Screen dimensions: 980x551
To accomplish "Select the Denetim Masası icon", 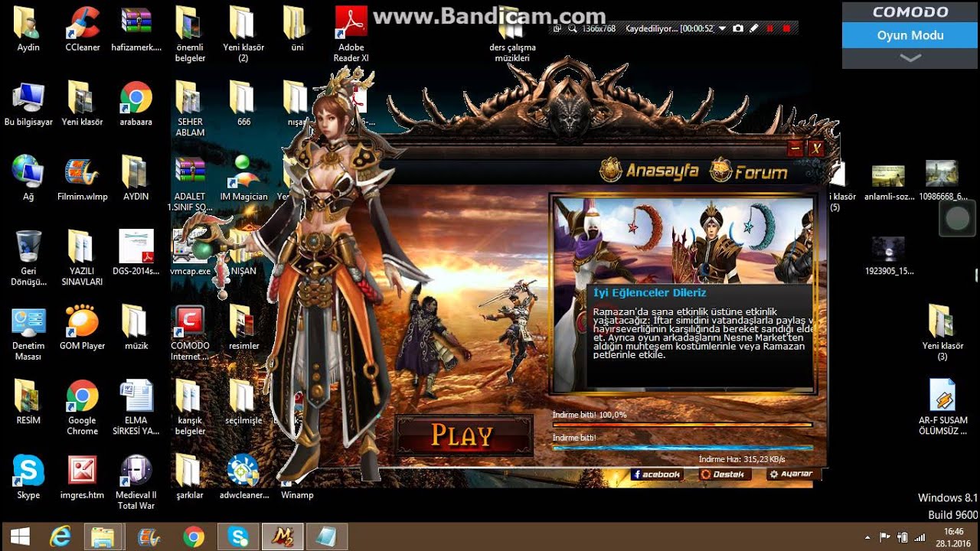I will 28,333.
